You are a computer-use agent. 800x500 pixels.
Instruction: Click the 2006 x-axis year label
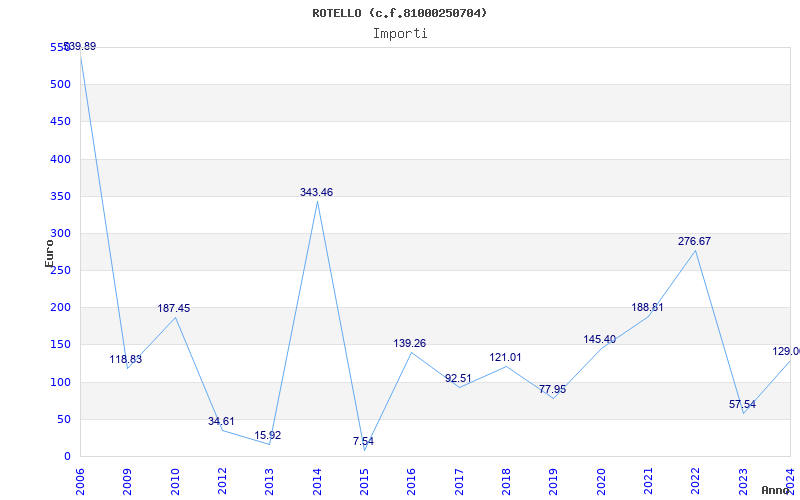80,482
